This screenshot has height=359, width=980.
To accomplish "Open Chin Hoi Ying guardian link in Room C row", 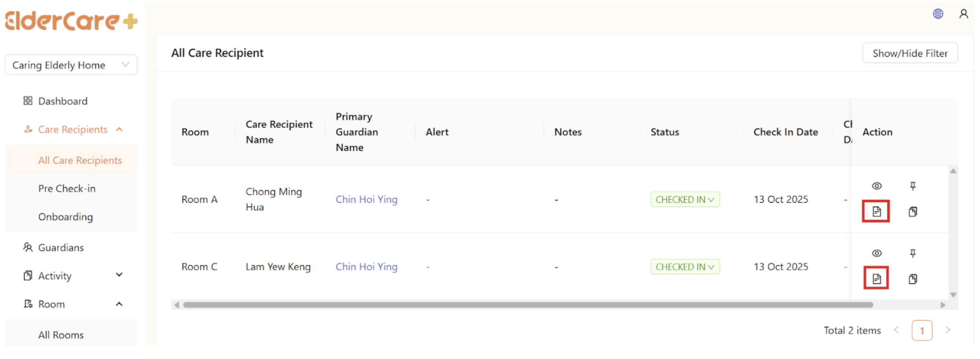I will pos(366,267).
